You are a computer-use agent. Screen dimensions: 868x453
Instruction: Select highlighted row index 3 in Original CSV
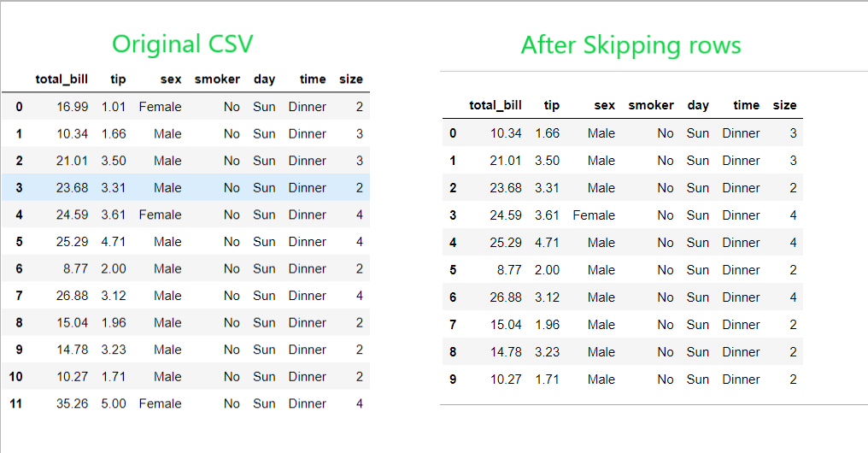(19, 188)
